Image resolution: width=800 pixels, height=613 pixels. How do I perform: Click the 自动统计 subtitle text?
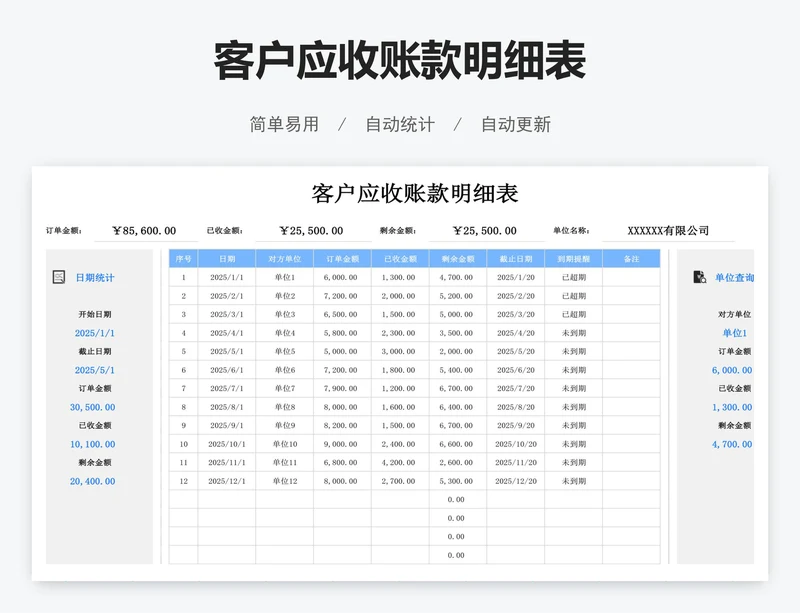click(400, 125)
